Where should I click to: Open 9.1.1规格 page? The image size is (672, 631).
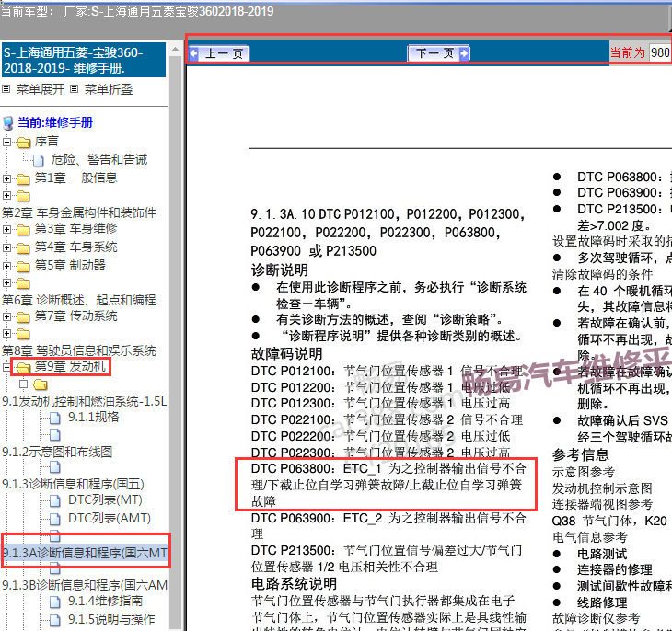93,417
